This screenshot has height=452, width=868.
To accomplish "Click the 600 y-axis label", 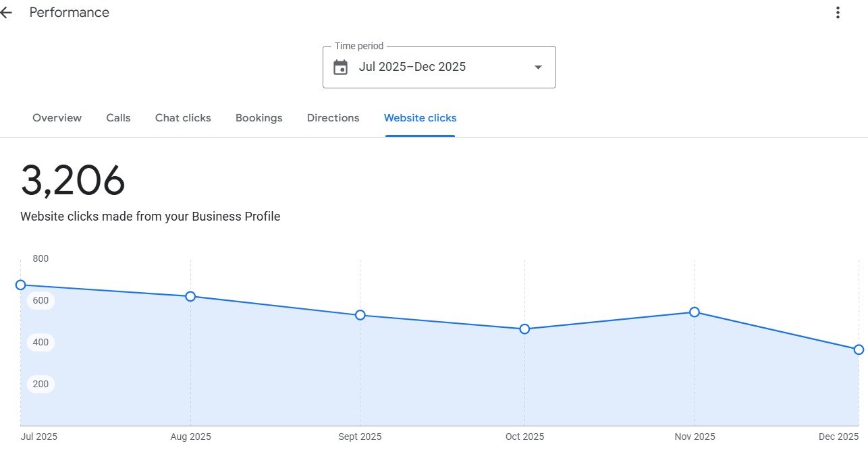I will tap(40, 301).
